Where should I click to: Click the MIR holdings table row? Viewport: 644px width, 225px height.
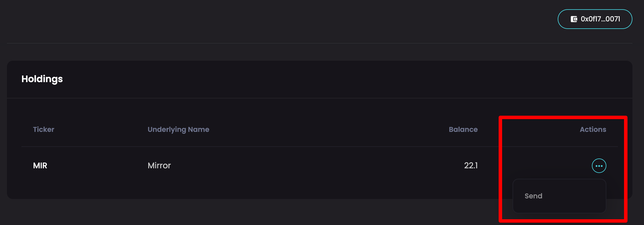point(261,166)
